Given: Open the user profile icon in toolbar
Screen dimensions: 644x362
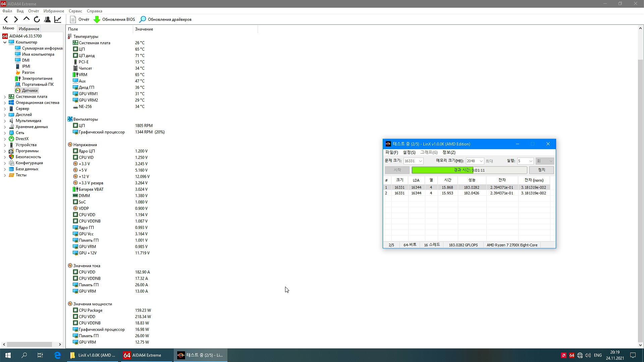Looking at the screenshot, I should click(47, 19).
